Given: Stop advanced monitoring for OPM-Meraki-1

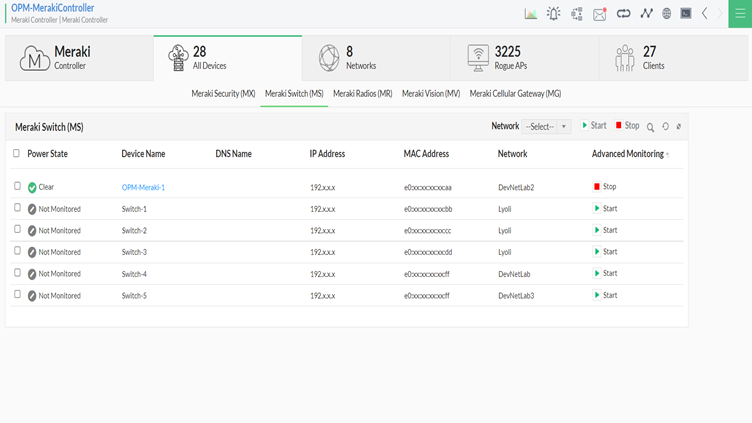Looking at the screenshot, I should click(604, 187).
